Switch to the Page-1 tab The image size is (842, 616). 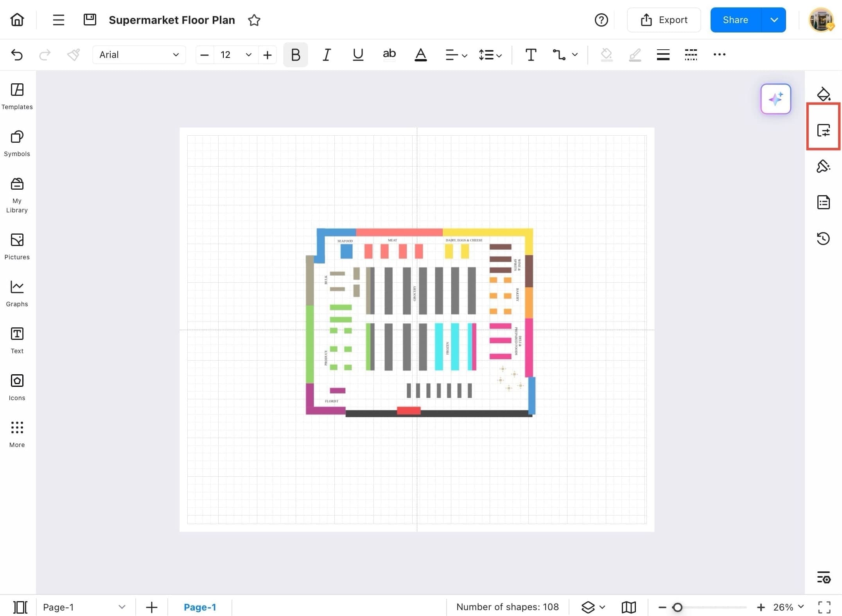coord(199,607)
